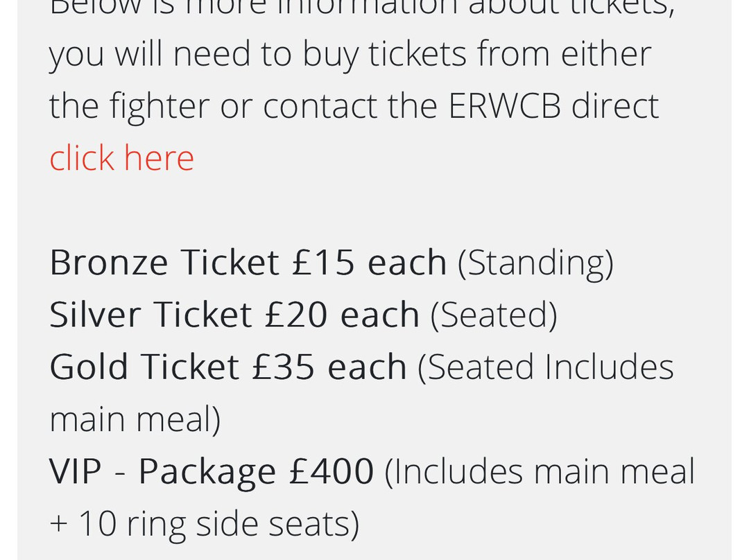Click the 'VIP - Package' bold text

(163, 472)
